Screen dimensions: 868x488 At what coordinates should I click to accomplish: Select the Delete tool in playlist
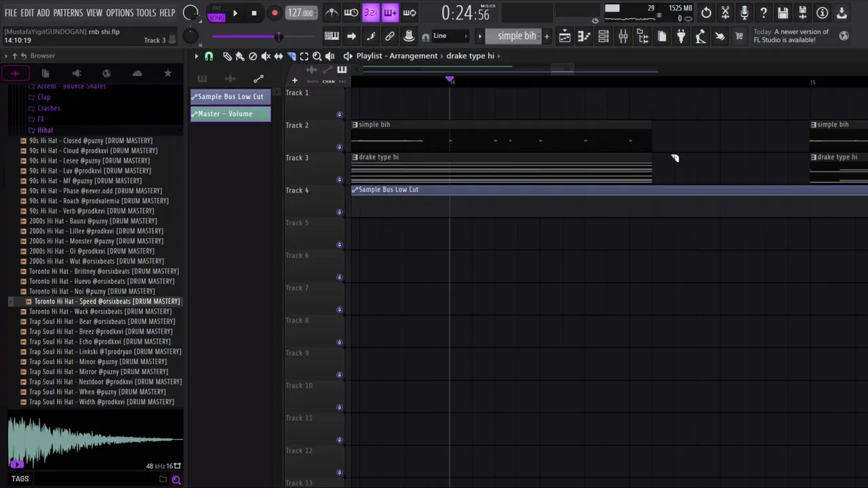point(253,56)
